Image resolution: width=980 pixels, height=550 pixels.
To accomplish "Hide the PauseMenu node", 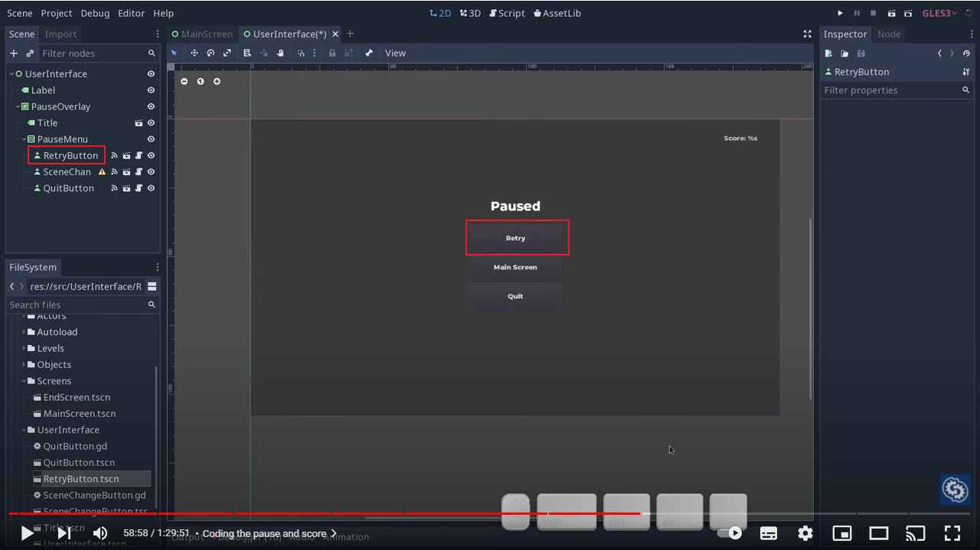I will pos(151,139).
